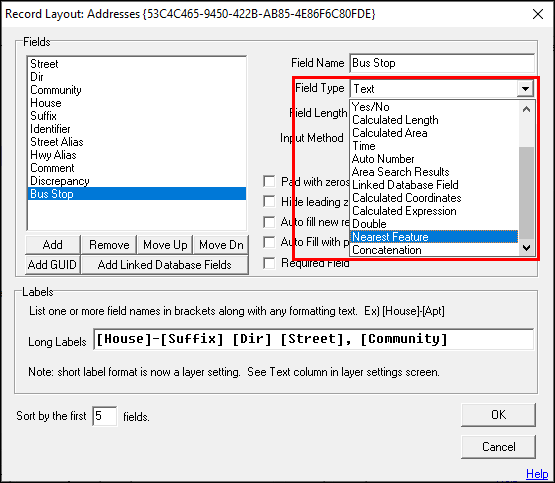Choose Calculated Length field type
This screenshot has height=483, width=555.
pos(434,120)
